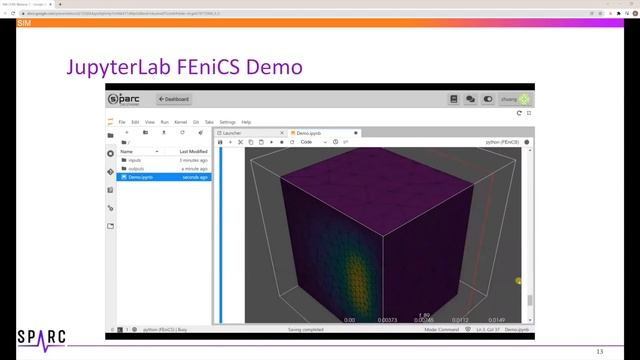Open the commands palette sidebar tab
Viewport: 640px width, 360px height.
(111, 190)
